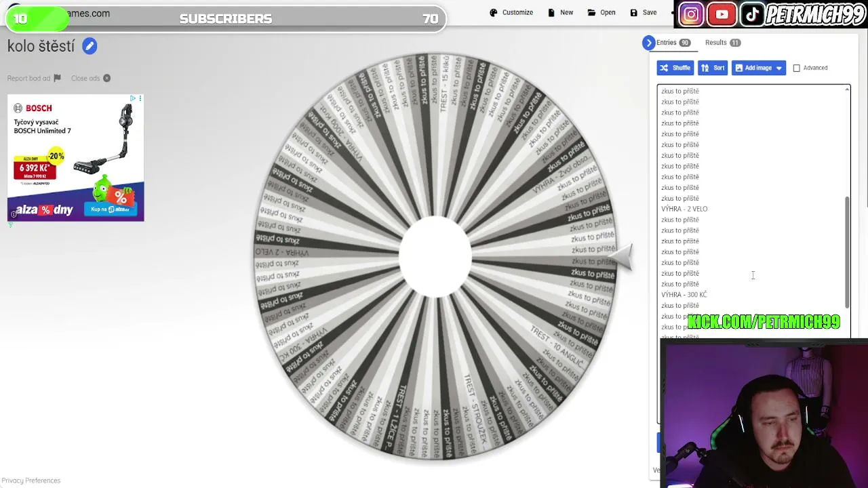
Task: Shuffle the wheel entries
Action: tap(675, 68)
